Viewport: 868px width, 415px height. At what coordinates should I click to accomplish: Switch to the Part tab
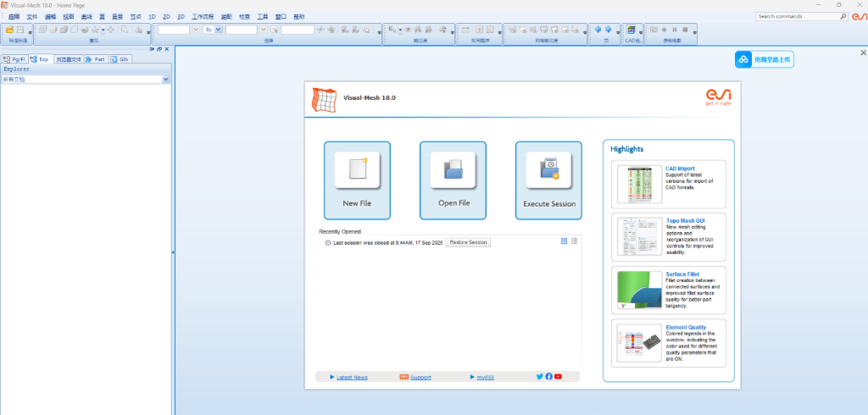(x=95, y=59)
